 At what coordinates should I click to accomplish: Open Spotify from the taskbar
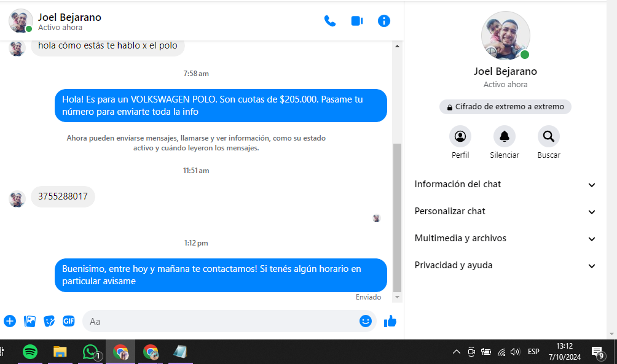pyautogui.click(x=29, y=352)
